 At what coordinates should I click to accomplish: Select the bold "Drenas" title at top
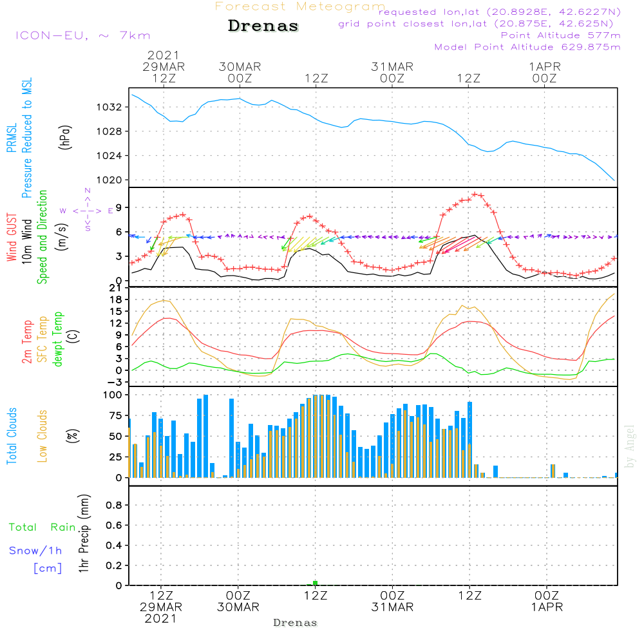tap(263, 26)
